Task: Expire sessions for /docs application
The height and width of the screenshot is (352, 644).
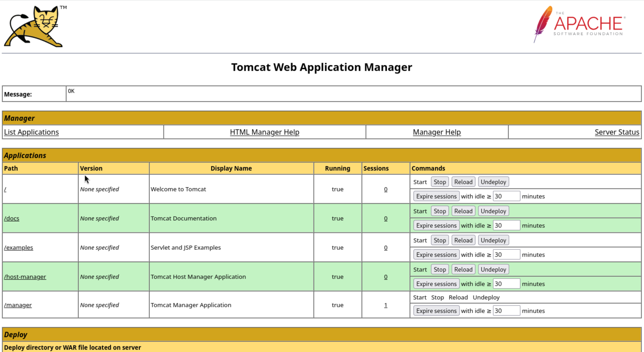Action: pyautogui.click(x=436, y=225)
